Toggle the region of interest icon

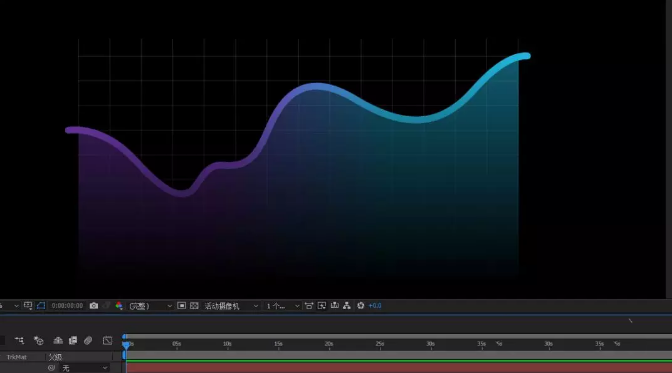coord(182,306)
